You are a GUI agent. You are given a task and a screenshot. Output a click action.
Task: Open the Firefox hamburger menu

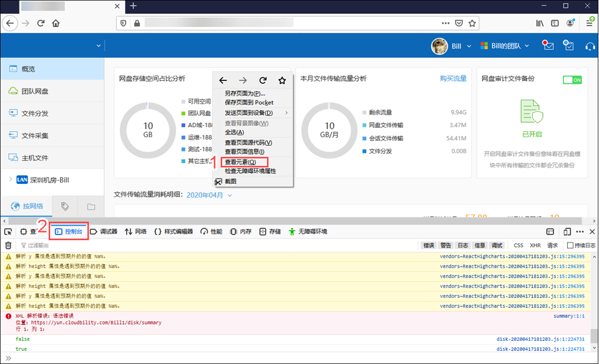pyautogui.click(x=589, y=23)
